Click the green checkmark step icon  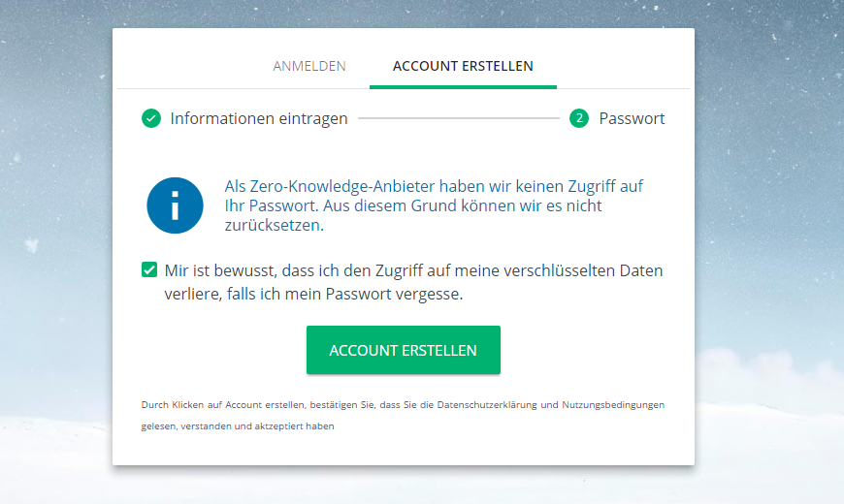pos(150,118)
